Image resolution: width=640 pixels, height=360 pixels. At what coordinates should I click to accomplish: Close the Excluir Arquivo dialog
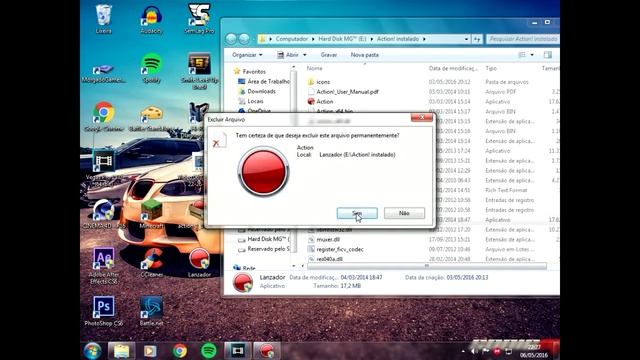[x=422, y=118]
